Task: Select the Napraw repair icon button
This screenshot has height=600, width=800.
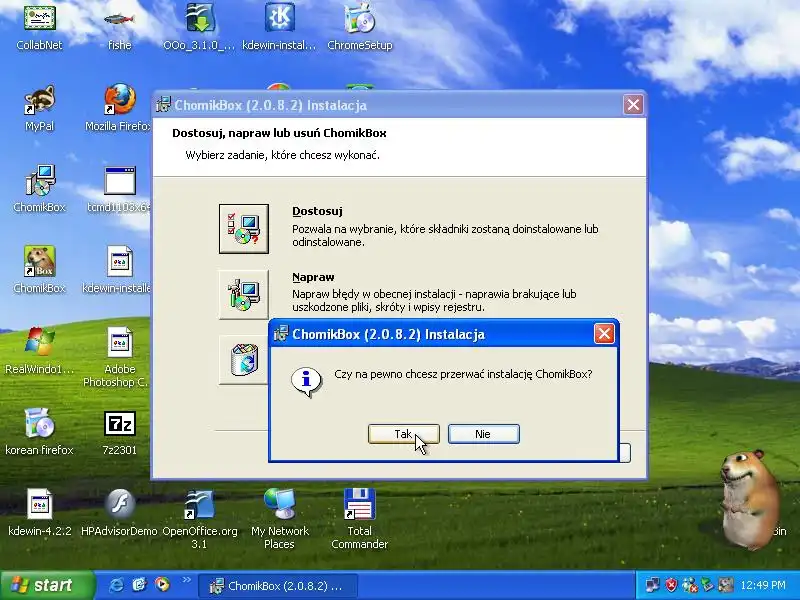Action: (x=243, y=294)
